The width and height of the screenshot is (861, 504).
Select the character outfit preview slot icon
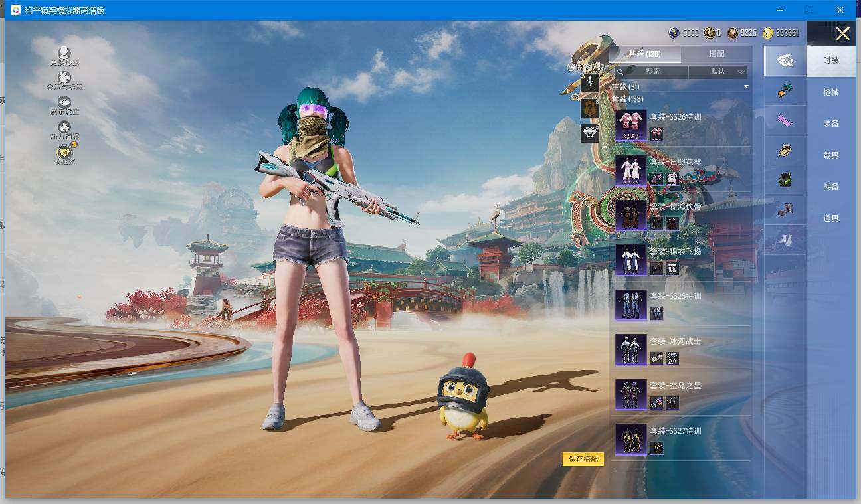point(590,83)
